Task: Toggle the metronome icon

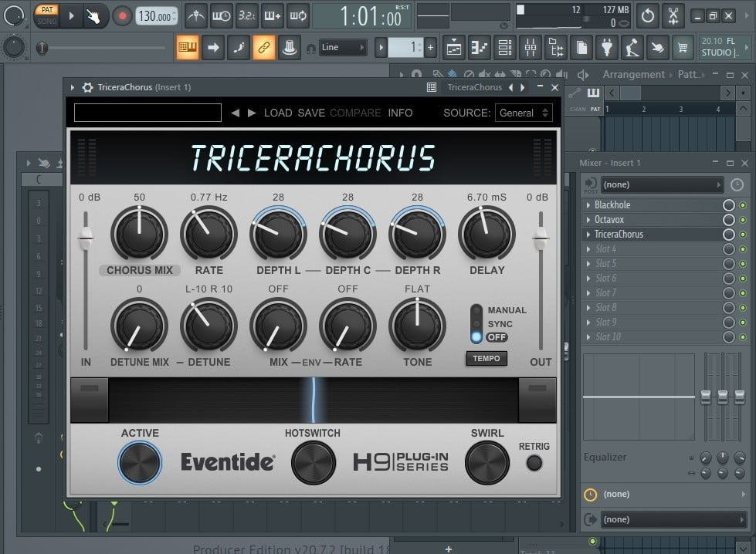Action: (x=195, y=16)
